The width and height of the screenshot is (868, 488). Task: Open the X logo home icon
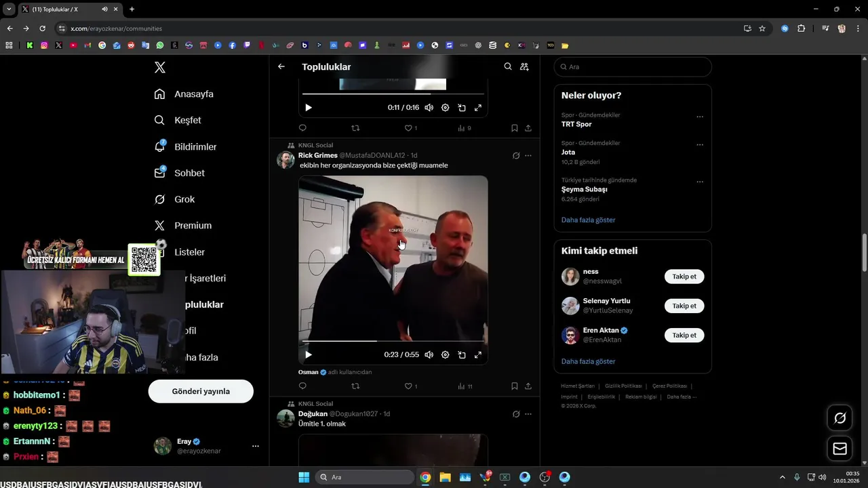[x=159, y=67]
